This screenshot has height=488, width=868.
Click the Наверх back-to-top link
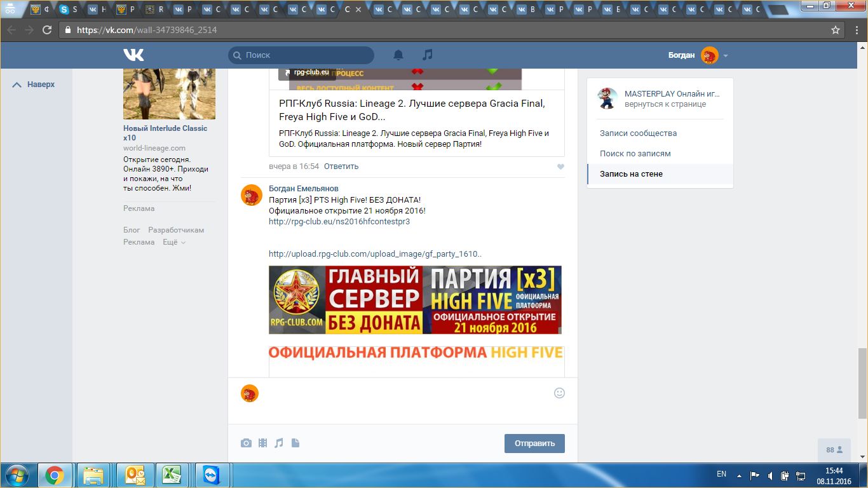(x=34, y=85)
